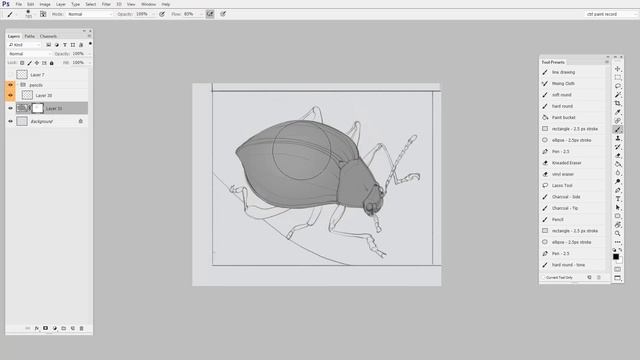Open the painting Mode dropdown

(x=90, y=14)
